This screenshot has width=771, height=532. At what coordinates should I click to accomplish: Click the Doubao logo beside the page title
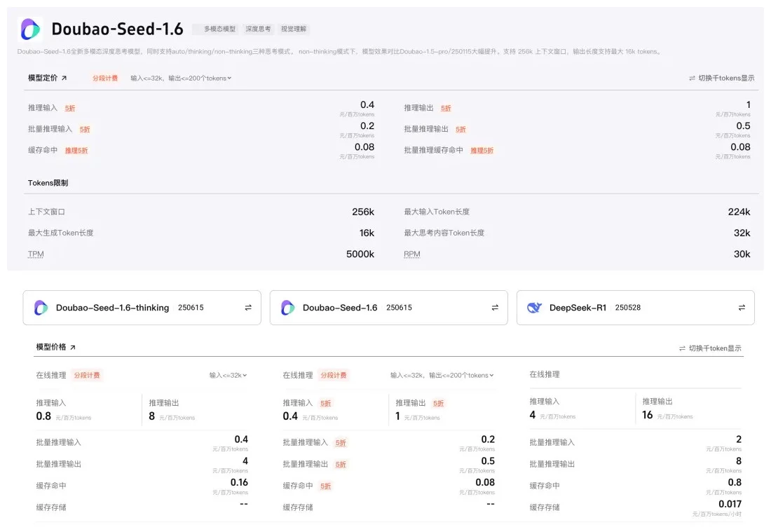point(30,29)
